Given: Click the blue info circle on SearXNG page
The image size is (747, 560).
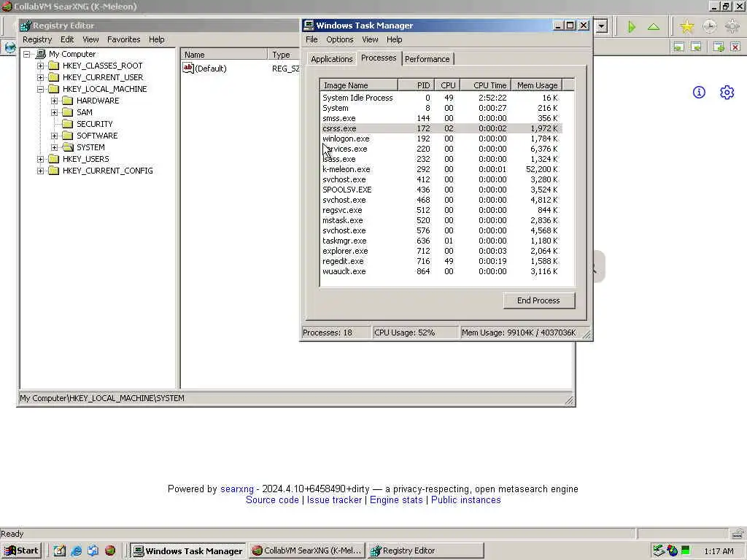Looking at the screenshot, I should (x=699, y=93).
